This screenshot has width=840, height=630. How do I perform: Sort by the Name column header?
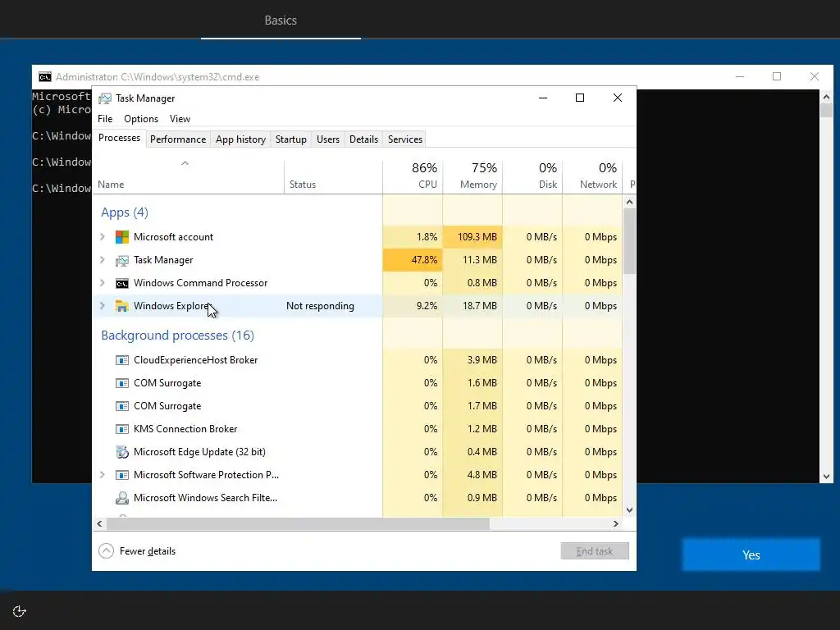coord(188,177)
